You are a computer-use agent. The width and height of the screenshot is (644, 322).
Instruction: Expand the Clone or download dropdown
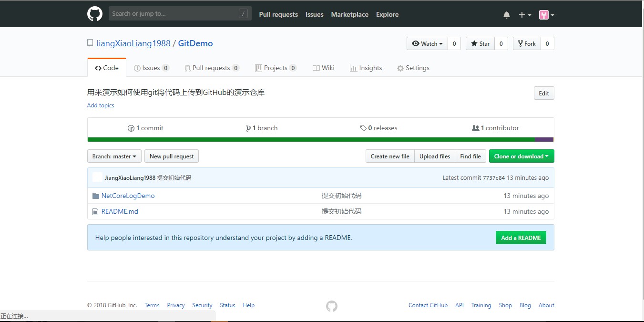tap(521, 156)
